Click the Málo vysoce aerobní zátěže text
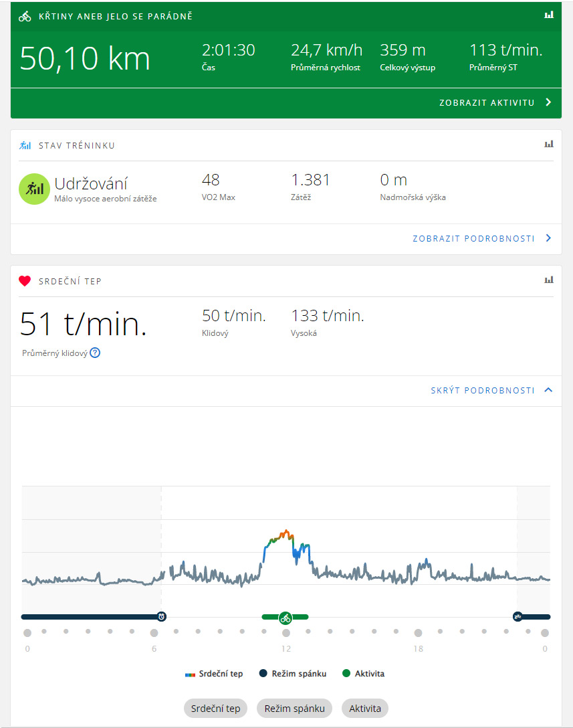 click(x=106, y=199)
